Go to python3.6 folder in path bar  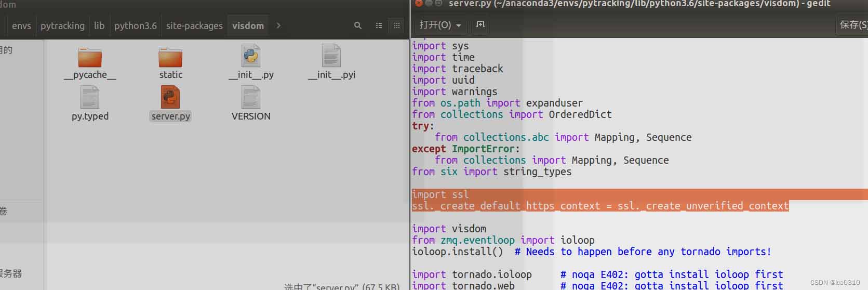(x=135, y=25)
